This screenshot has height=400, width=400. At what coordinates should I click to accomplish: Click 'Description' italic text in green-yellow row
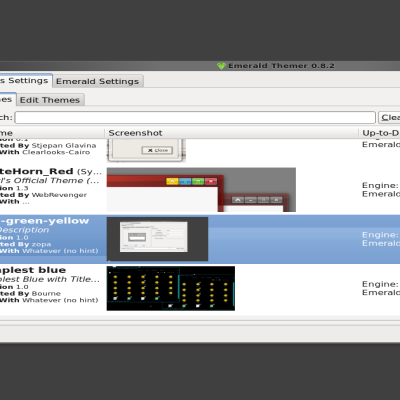tap(24, 230)
